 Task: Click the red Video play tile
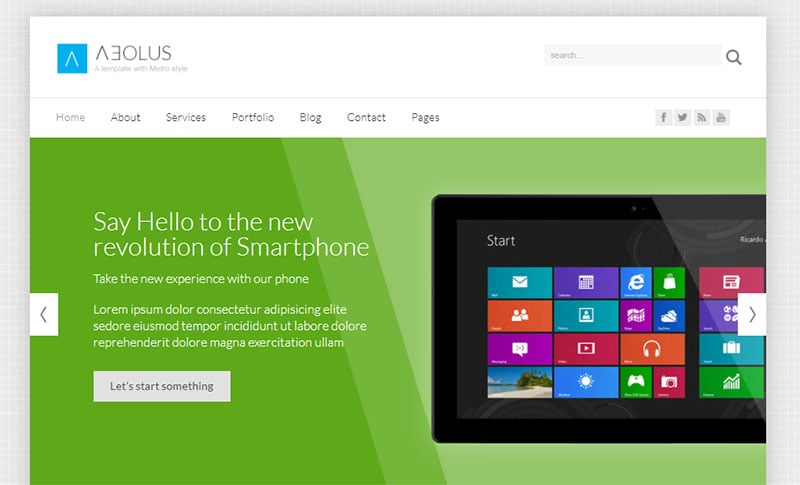coord(586,349)
